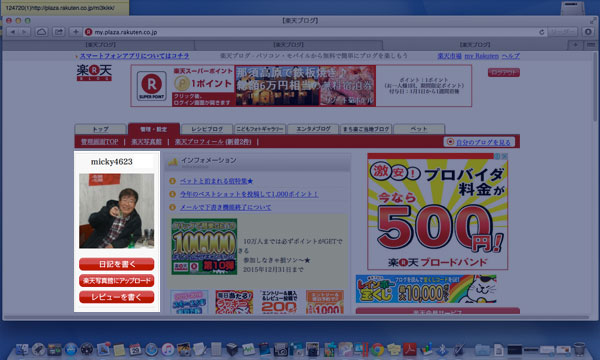The width and height of the screenshot is (600, 360).
Task: Click the plus bookmark button beside address bar
Action: coord(76,32)
